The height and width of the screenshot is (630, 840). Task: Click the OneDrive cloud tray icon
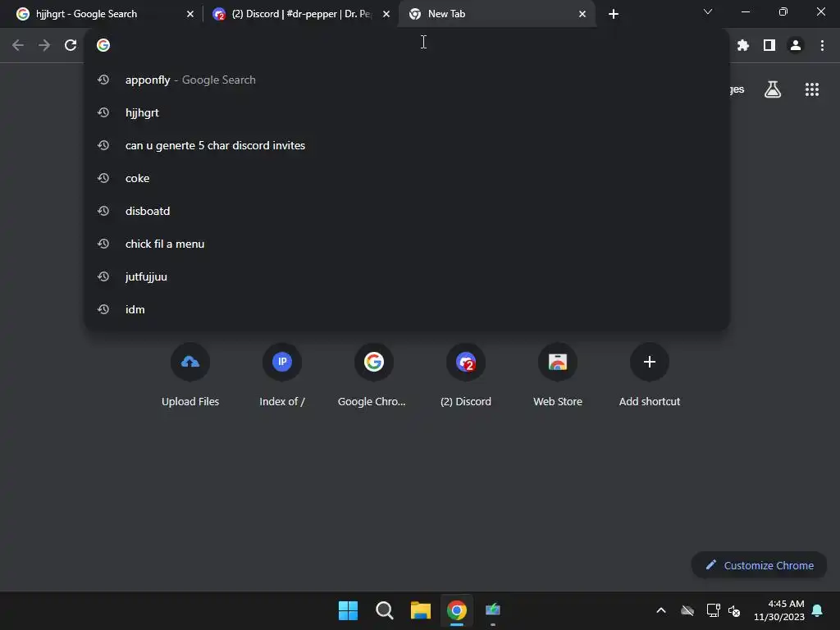coord(687,610)
